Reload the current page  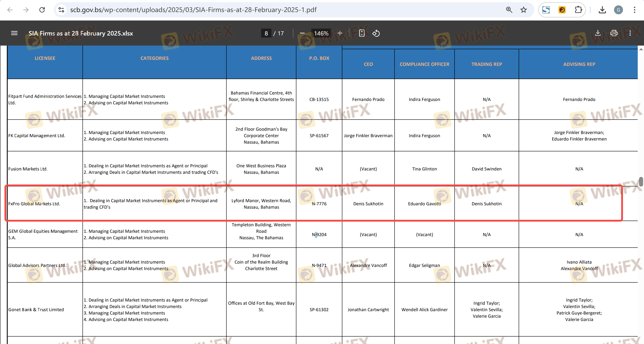pyautogui.click(x=42, y=10)
